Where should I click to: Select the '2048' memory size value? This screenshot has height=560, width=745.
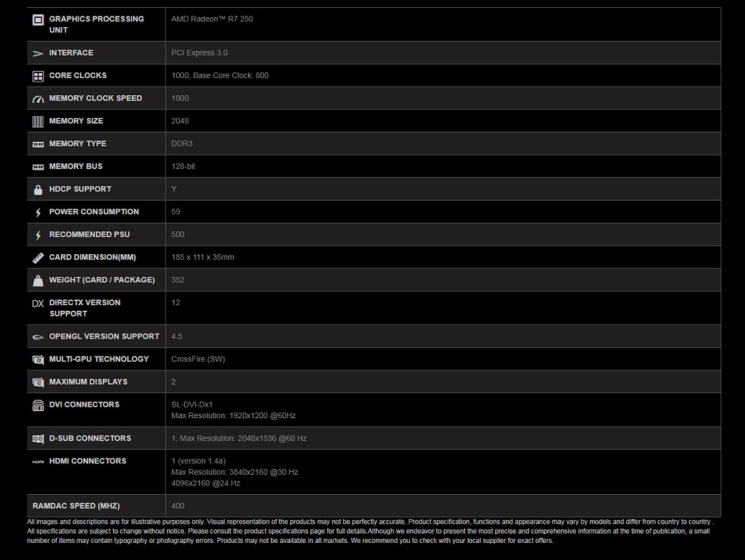pos(180,121)
